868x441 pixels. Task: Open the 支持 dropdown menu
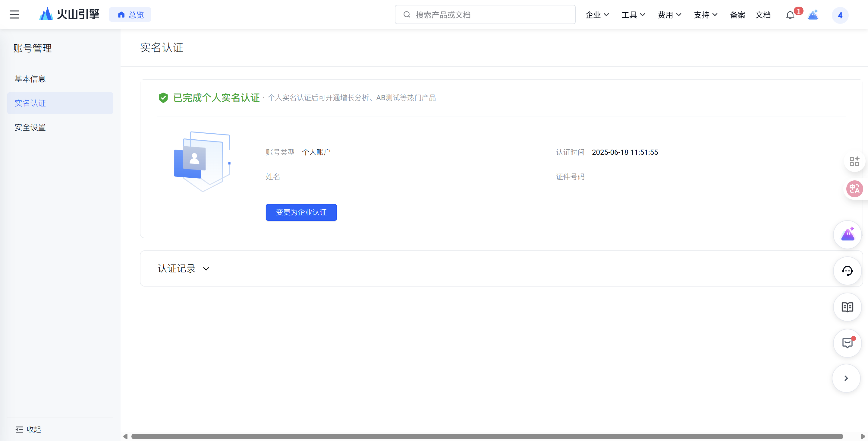click(705, 15)
